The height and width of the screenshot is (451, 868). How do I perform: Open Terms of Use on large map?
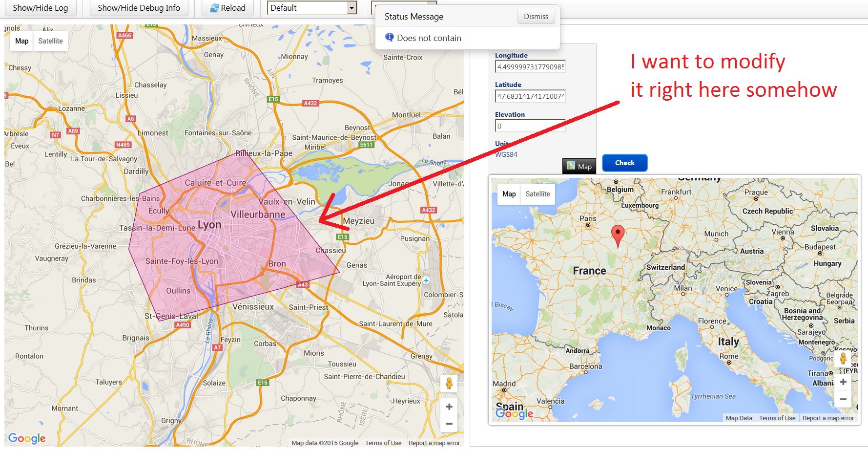point(383,443)
